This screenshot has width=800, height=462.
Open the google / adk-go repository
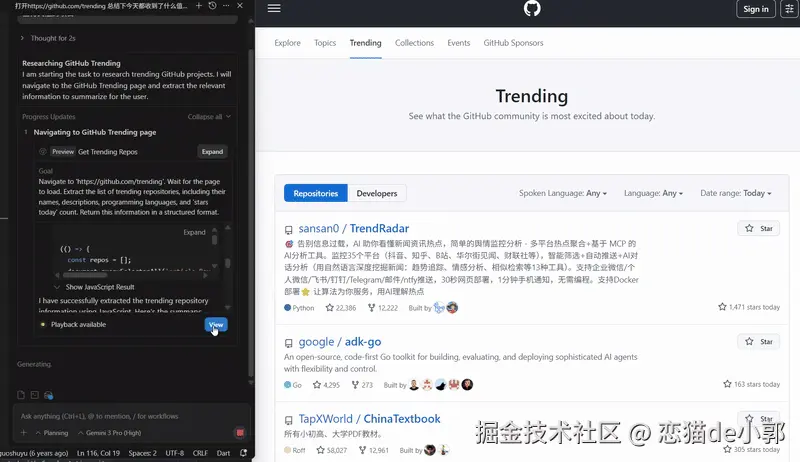340,342
